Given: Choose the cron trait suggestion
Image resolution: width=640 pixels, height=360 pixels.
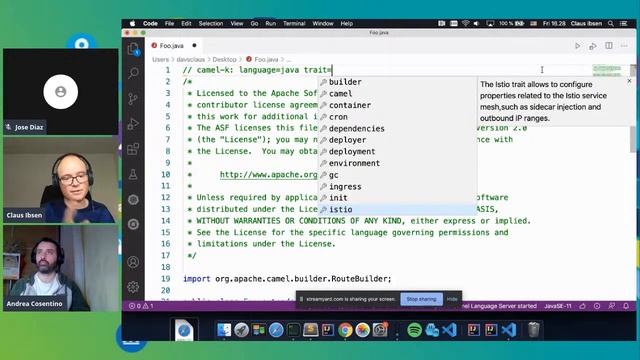Looking at the screenshot, I should point(397,117).
